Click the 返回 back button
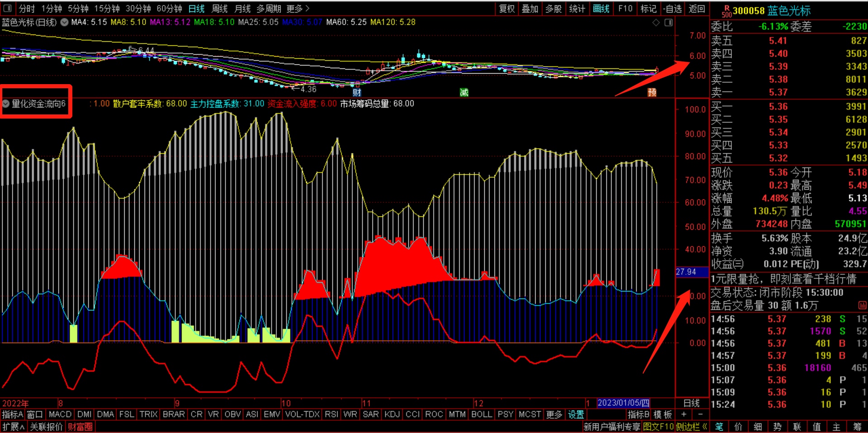The width and height of the screenshot is (868, 433). [x=697, y=9]
